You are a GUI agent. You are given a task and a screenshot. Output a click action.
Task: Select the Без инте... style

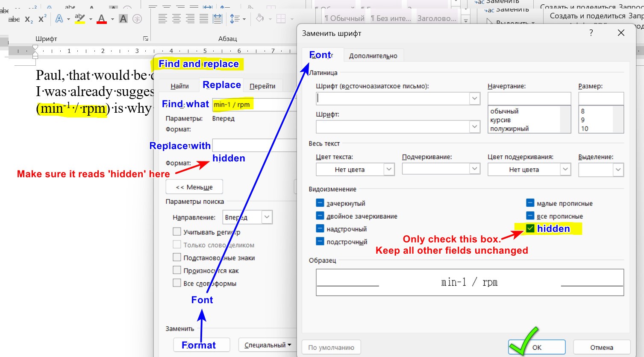pos(391,18)
